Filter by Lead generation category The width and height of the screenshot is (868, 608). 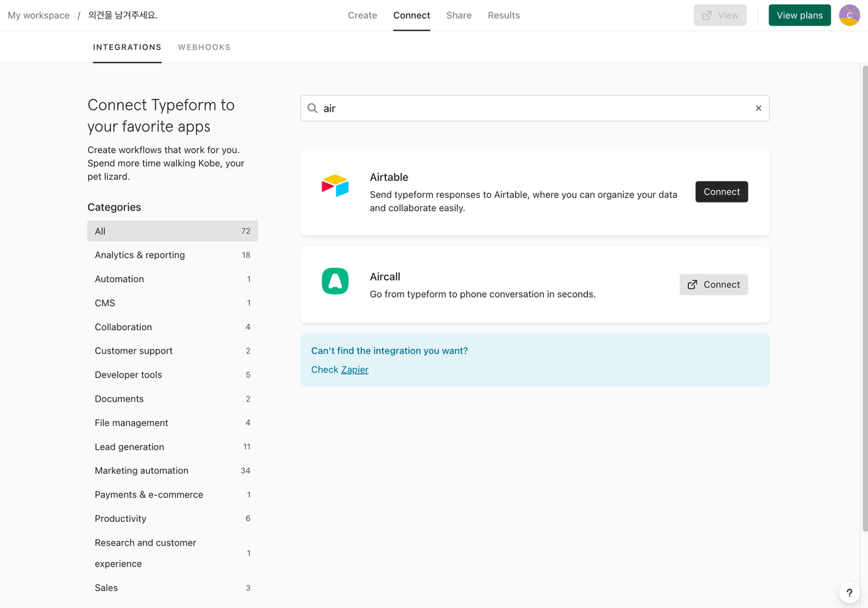172,447
